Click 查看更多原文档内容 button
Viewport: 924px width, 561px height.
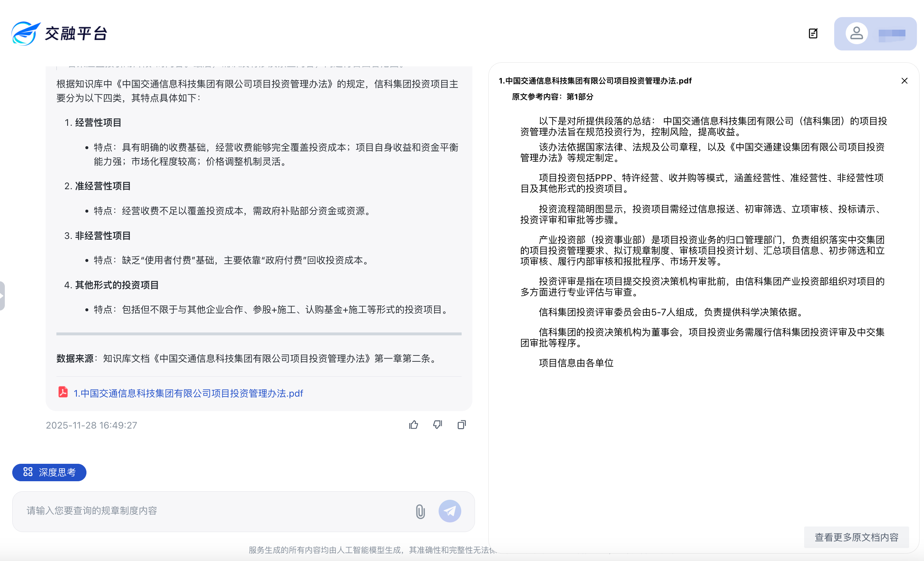(856, 537)
